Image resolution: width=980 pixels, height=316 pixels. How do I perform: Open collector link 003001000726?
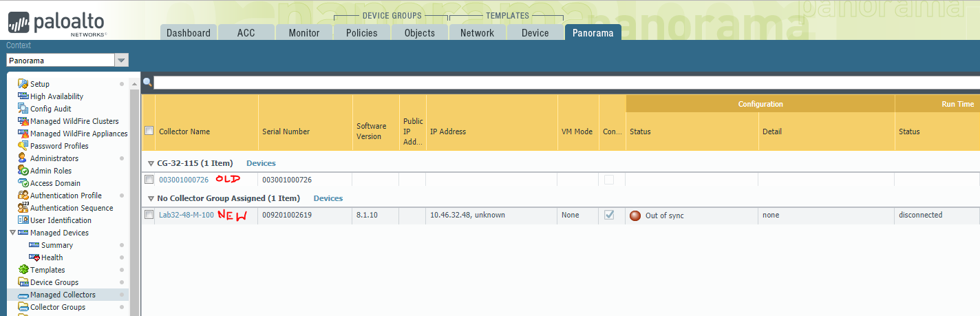coord(184,180)
